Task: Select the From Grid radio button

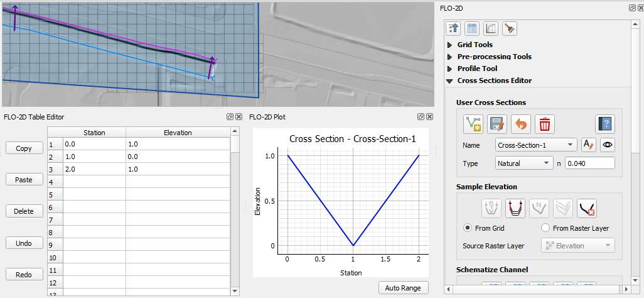Action: (468, 228)
